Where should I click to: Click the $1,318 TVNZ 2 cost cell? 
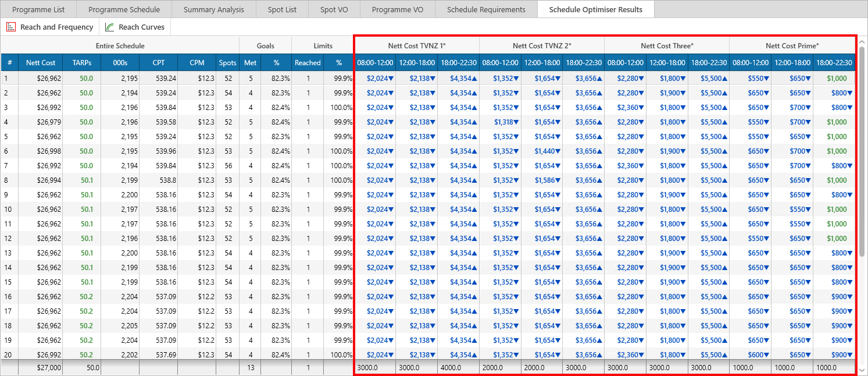click(x=500, y=122)
